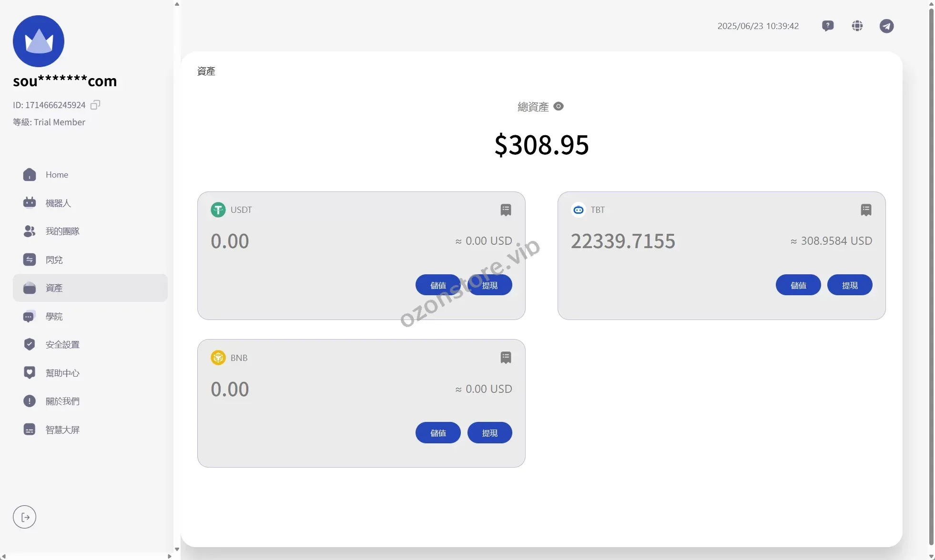The height and width of the screenshot is (560, 935).
Task: Toggle total assets visibility eye icon
Action: point(559,106)
